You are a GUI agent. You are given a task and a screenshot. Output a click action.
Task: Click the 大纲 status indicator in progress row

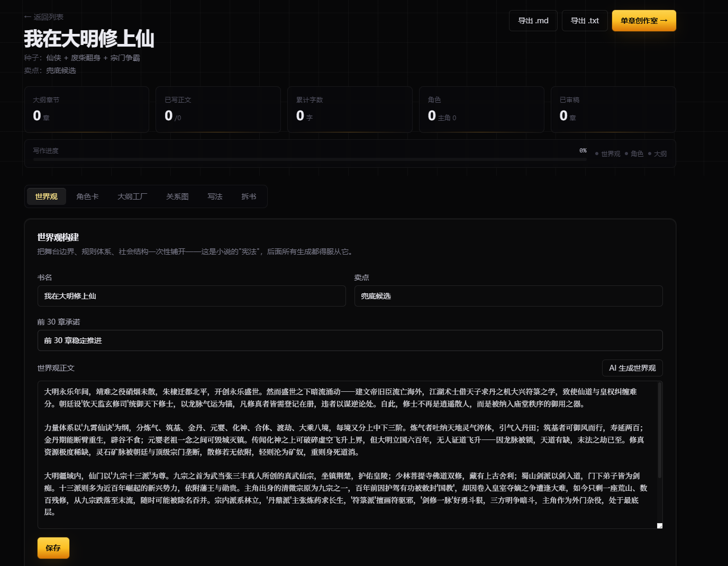(x=657, y=154)
